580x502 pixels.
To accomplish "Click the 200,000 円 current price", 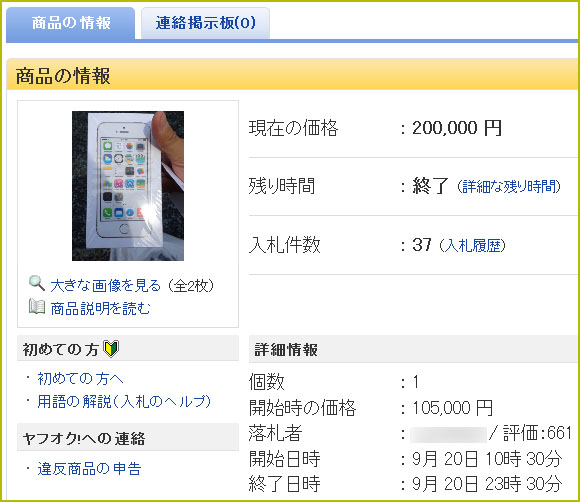I will pyautogui.click(x=457, y=128).
